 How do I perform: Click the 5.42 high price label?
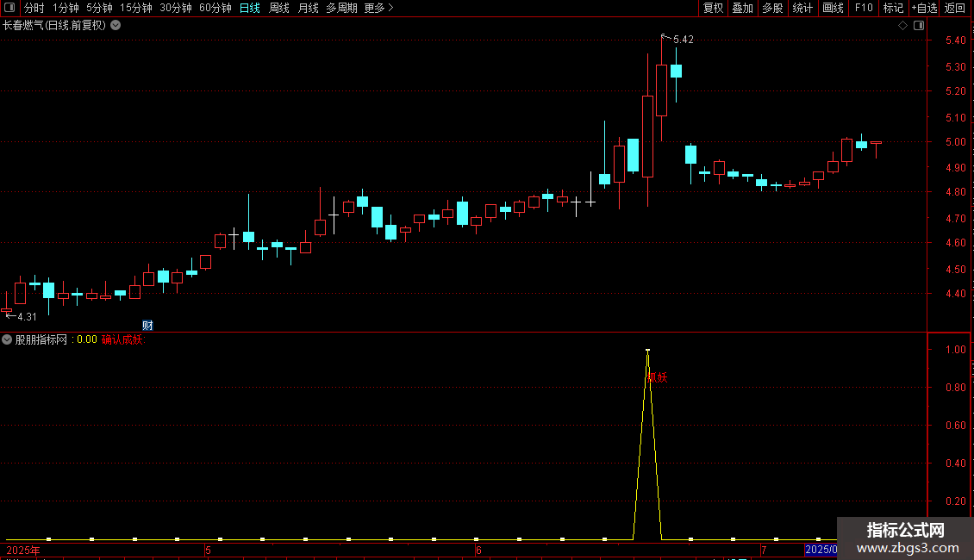684,40
